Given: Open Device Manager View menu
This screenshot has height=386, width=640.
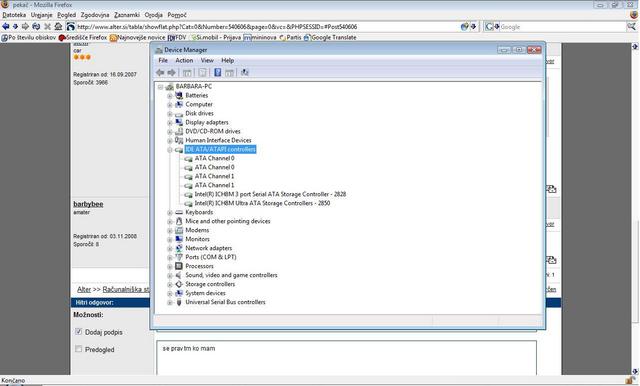Looking at the screenshot, I should [207, 60].
